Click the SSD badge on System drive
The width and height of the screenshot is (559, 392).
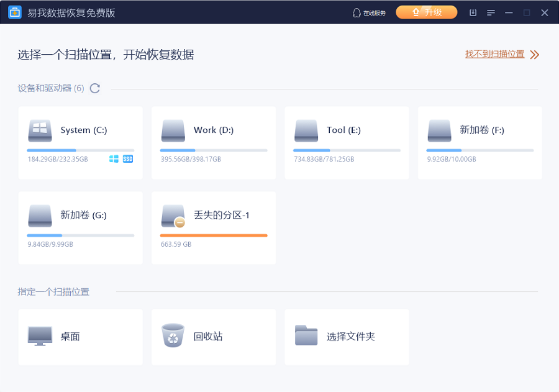coord(127,159)
